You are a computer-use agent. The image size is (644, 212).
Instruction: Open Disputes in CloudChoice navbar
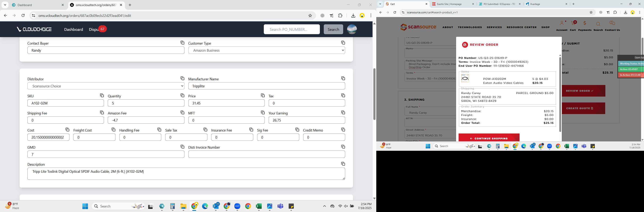pyautogui.click(x=94, y=29)
